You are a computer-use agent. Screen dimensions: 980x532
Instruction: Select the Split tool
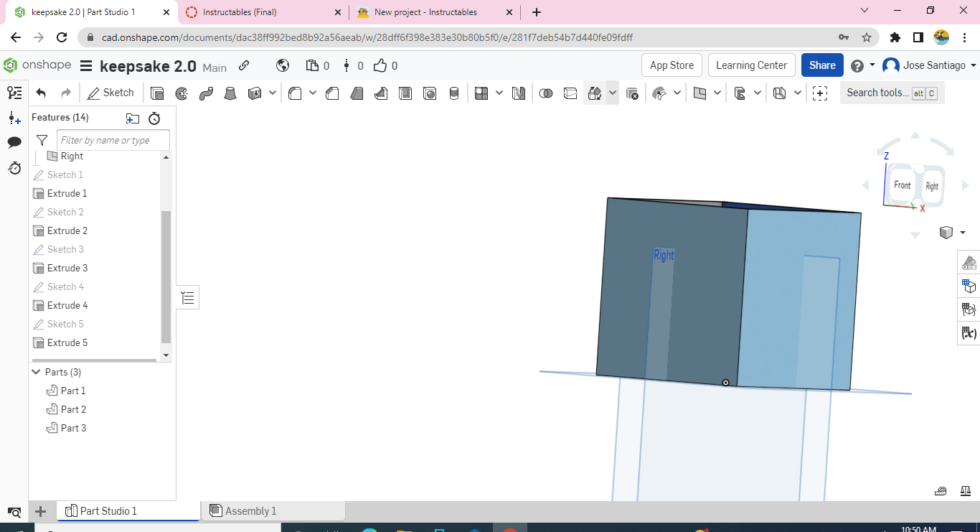click(570, 93)
